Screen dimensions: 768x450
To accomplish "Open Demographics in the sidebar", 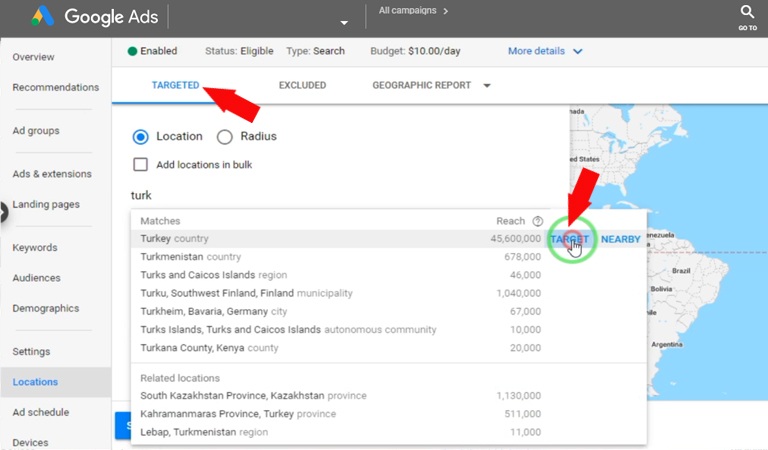I will [x=46, y=308].
